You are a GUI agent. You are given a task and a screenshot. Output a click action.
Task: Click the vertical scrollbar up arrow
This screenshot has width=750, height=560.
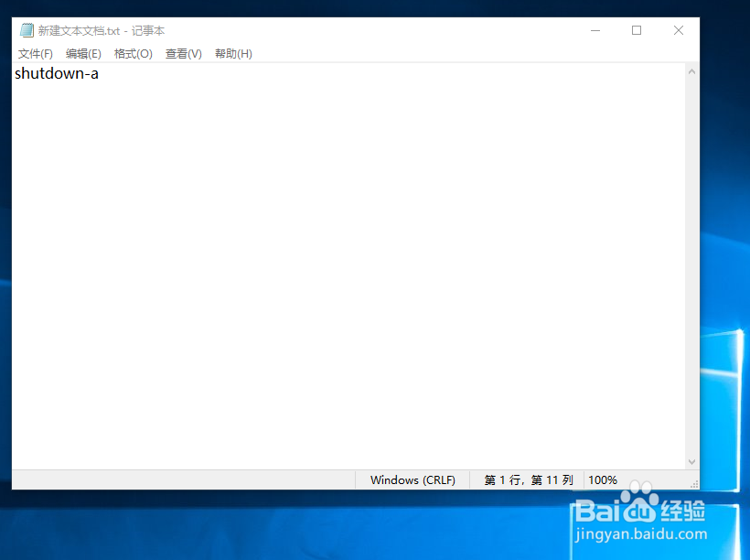[x=692, y=70]
